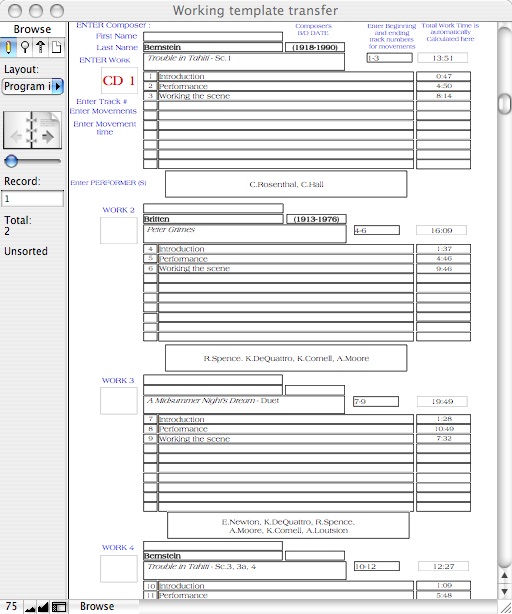
Task: Click total work time 19:49
Action: (x=442, y=401)
